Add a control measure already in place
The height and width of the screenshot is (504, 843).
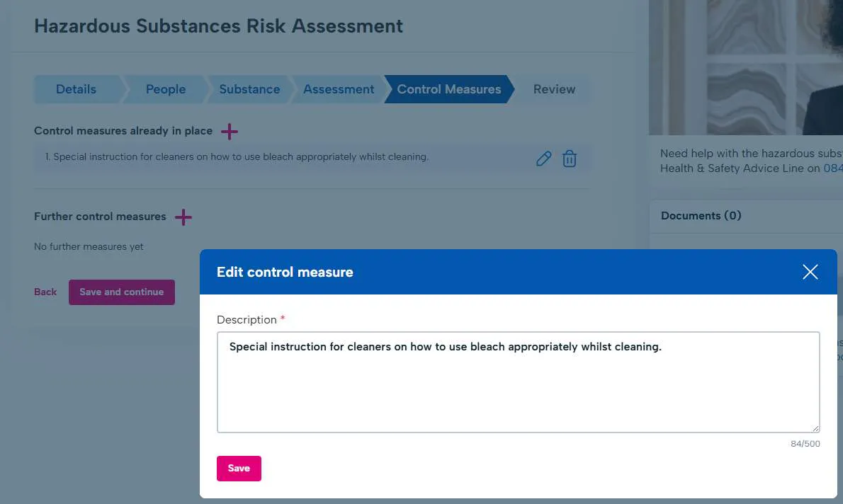230,131
